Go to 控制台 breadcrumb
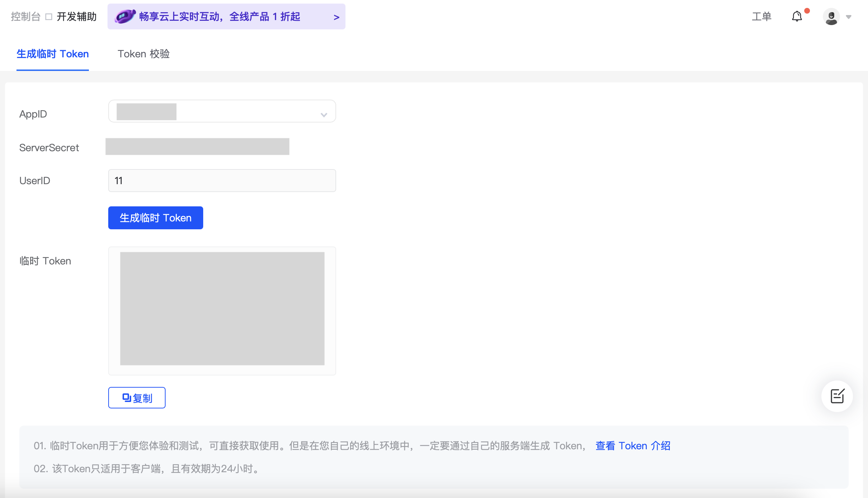The height and width of the screenshot is (498, 868). [x=25, y=16]
